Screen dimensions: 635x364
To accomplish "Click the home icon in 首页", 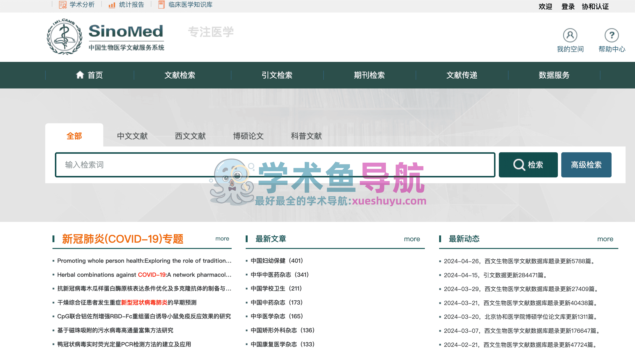I will (x=80, y=75).
